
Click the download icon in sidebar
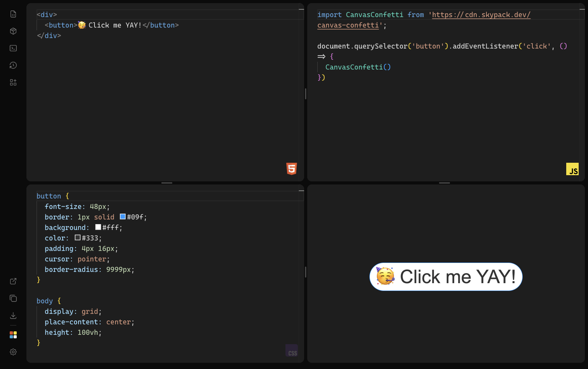point(13,315)
